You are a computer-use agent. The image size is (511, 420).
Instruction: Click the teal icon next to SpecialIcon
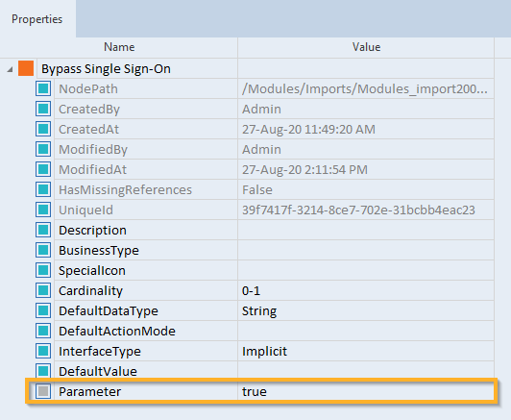pyautogui.click(x=43, y=270)
